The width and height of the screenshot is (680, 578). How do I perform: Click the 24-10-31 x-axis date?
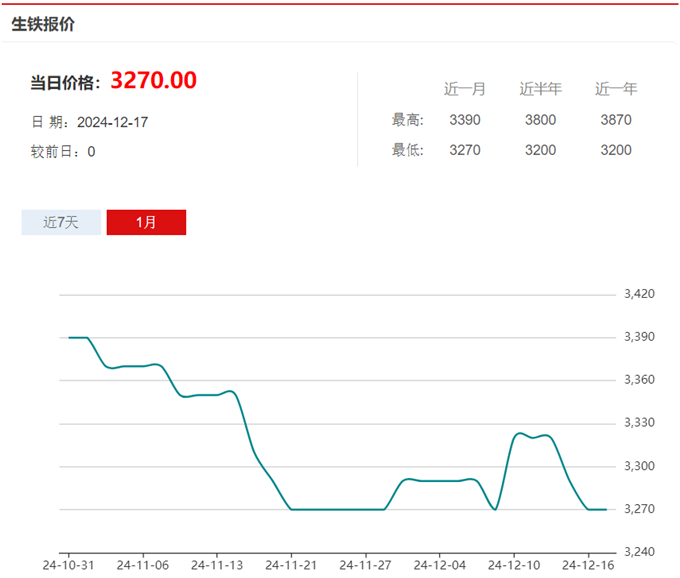[69, 565]
